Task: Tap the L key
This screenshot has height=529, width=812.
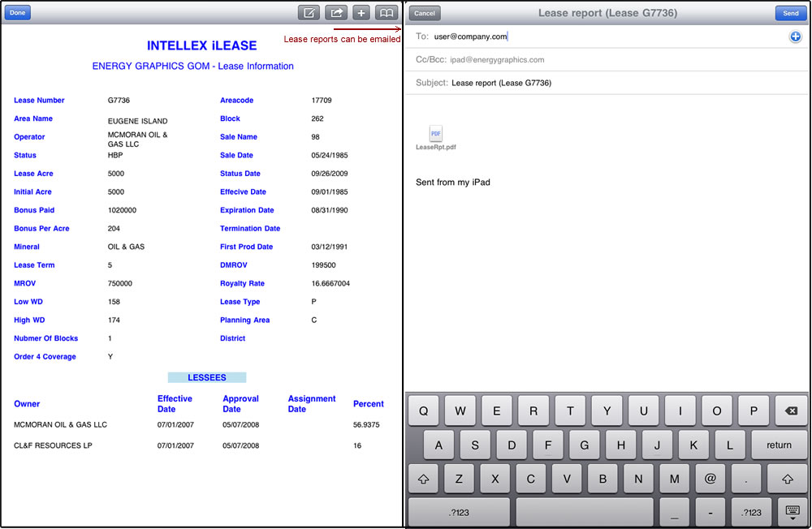Action: (x=730, y=445)
